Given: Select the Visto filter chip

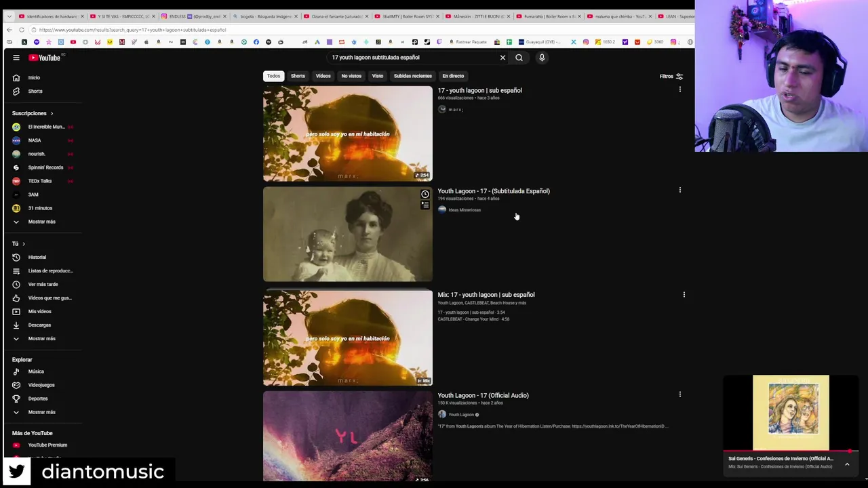Looking at the screenshot, I should 378,76.
